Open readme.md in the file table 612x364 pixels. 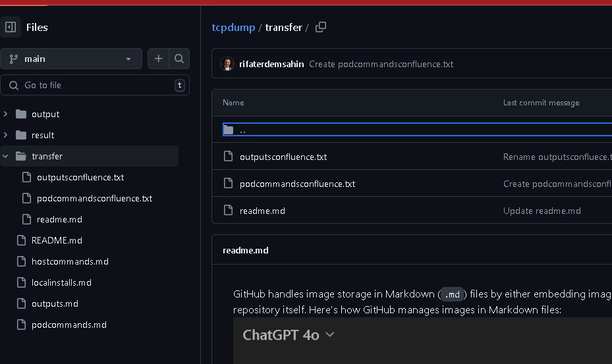pos(262,211)
